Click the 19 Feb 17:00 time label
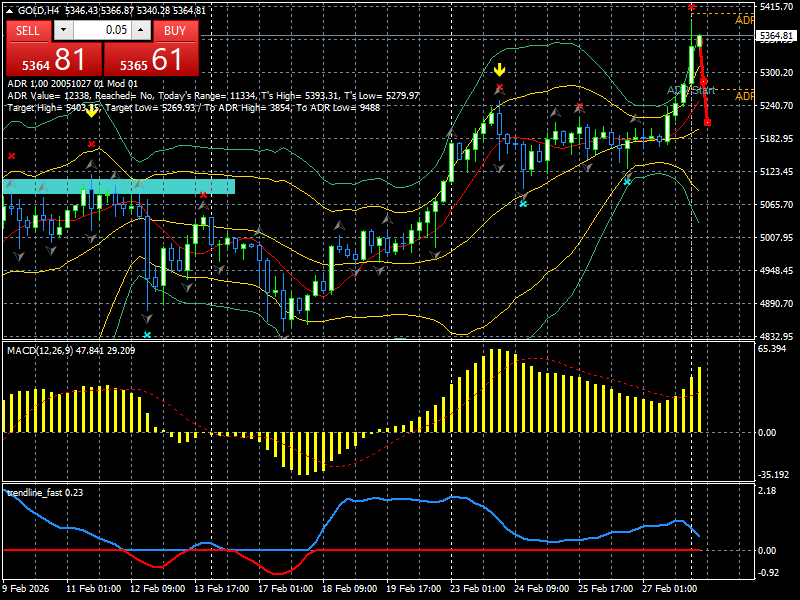The width and height of the screenshot is (800, 600). pos(414,588)
